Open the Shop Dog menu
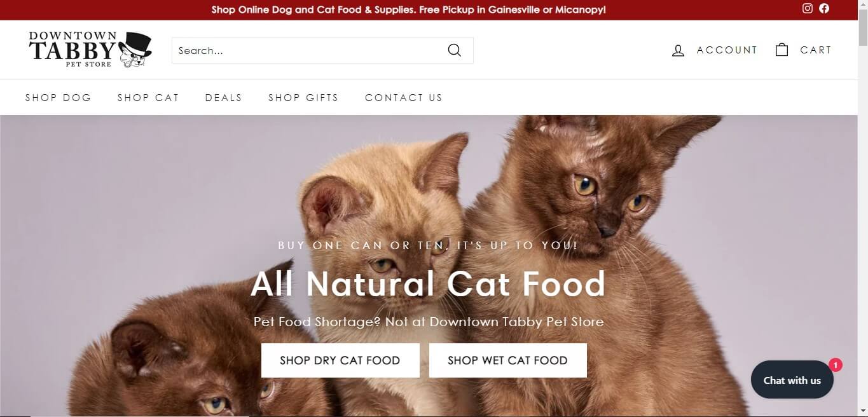 pos(59,97)
